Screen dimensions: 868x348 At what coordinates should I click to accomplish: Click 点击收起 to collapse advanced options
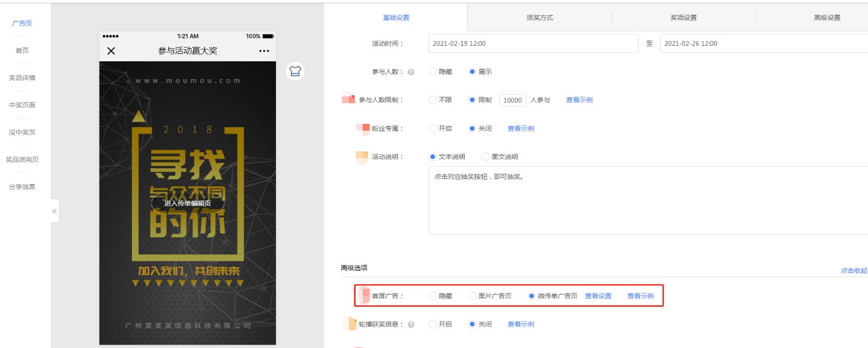click(854, 271)
